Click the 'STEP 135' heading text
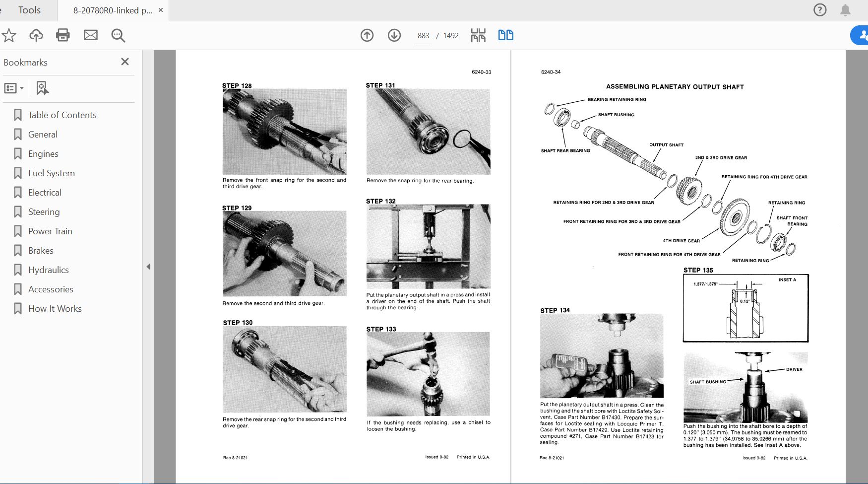The height and width of the screenshot is (484, 868). tap(698, 270)
